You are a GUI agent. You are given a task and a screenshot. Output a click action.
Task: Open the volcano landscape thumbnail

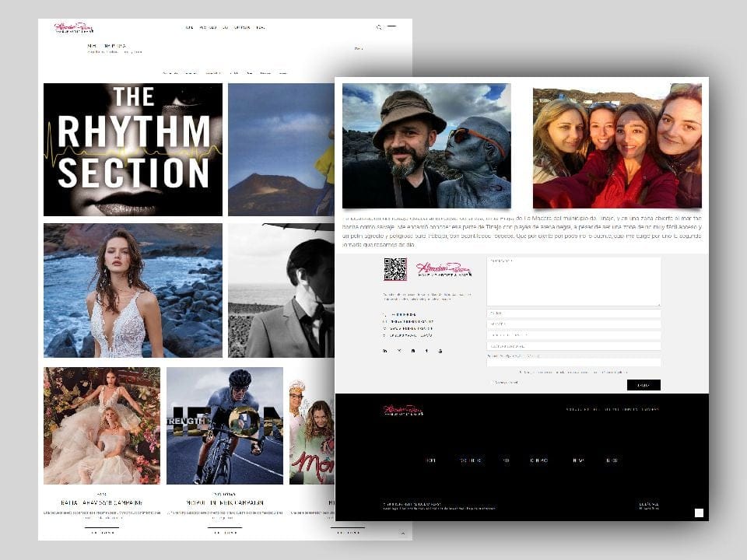click(x=281, y=149)
